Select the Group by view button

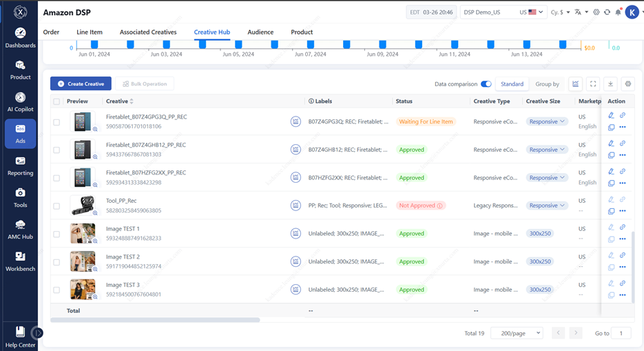(x=547, y=84)
